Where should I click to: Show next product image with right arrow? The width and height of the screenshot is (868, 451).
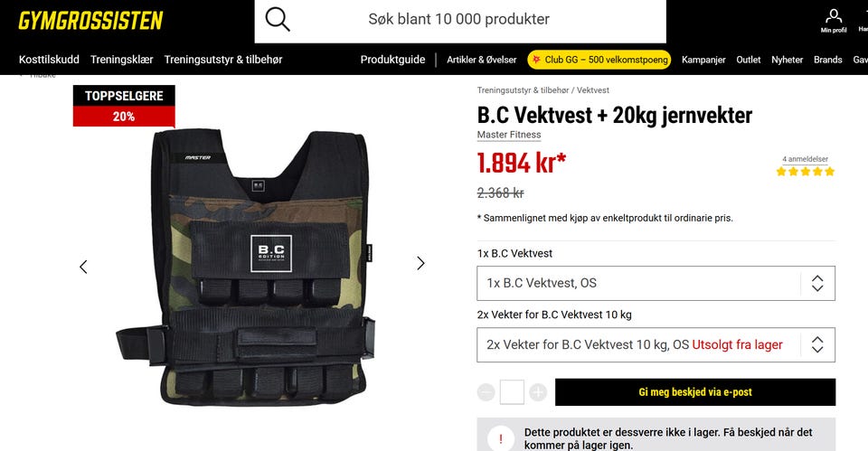coord(420,263)
